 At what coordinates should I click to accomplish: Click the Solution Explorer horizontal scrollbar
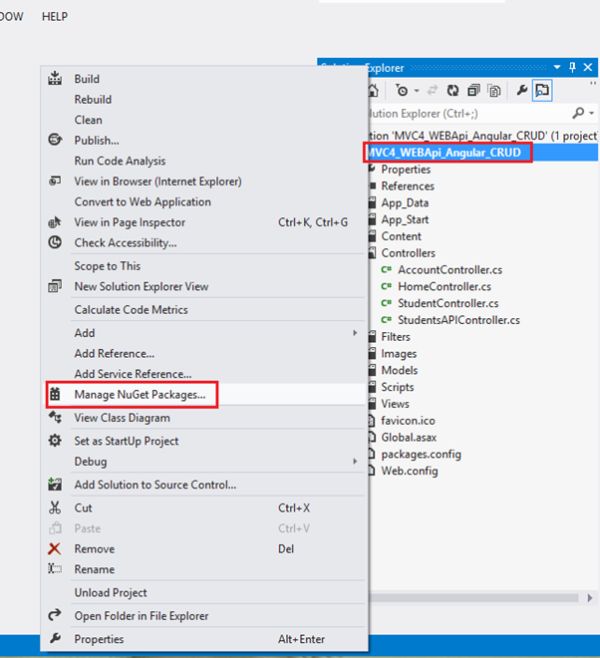(x=473, y=598)
